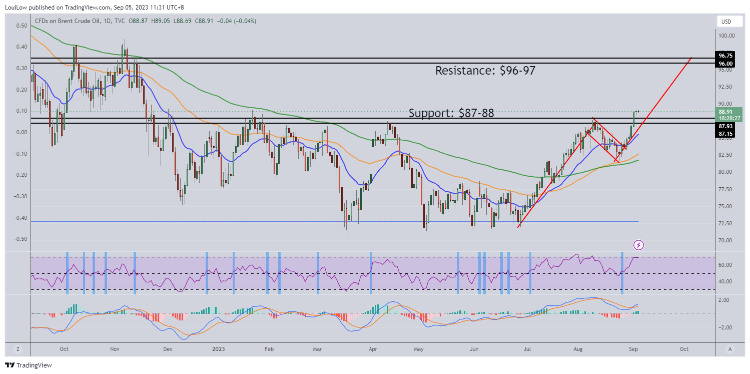The image size is (750, 374).
Task: Click the Aug label on time axis
Action: [x=579, y=349]
